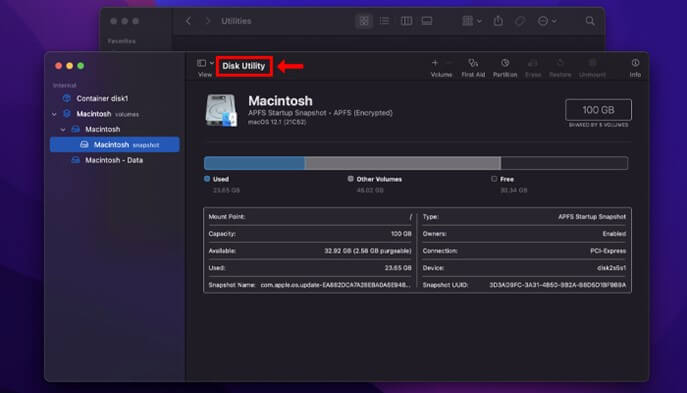Select Macintosh - Data in the sidebar
687x393 pixels.
(x=115, y=160)
